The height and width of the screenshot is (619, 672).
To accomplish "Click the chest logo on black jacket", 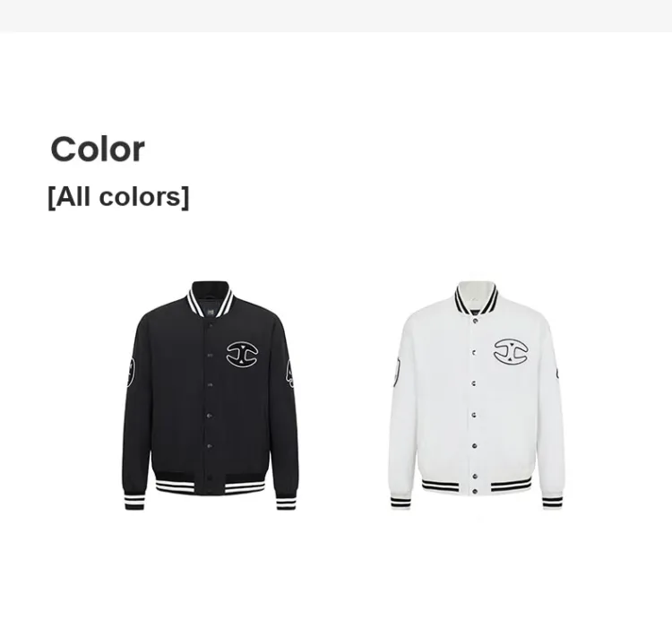I will 242,354.
